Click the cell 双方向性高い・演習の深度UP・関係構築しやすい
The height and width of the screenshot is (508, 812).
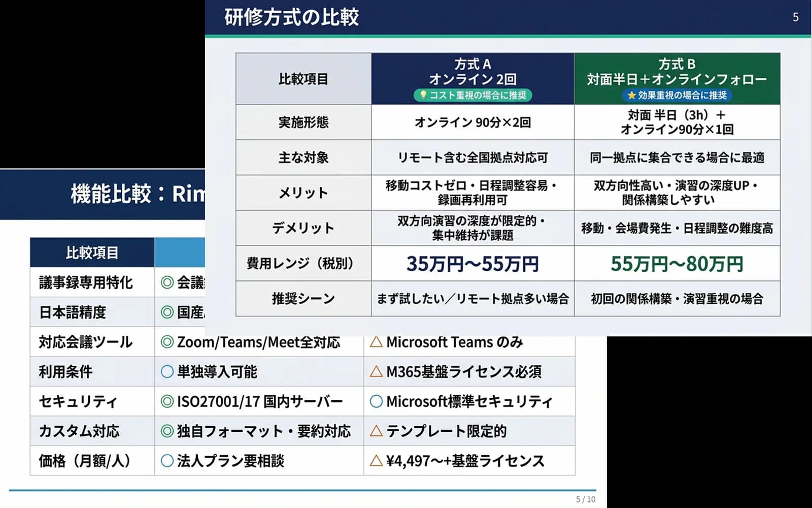677,193
